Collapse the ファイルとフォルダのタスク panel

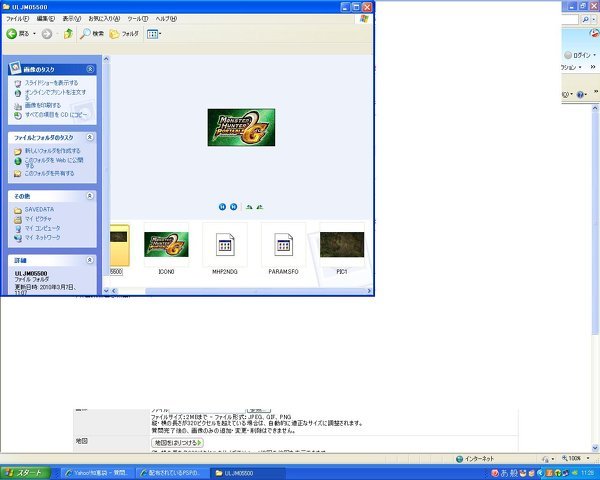tap(91, 136)
